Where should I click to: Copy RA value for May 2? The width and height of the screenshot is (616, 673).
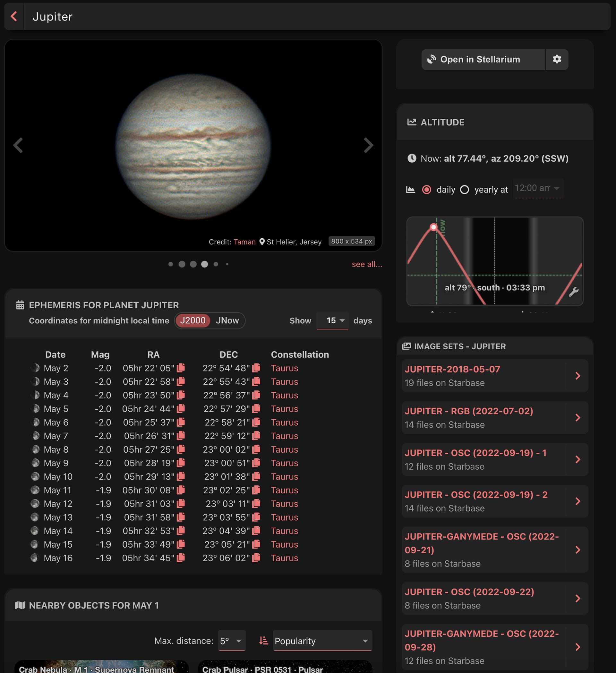pos(181,368)
